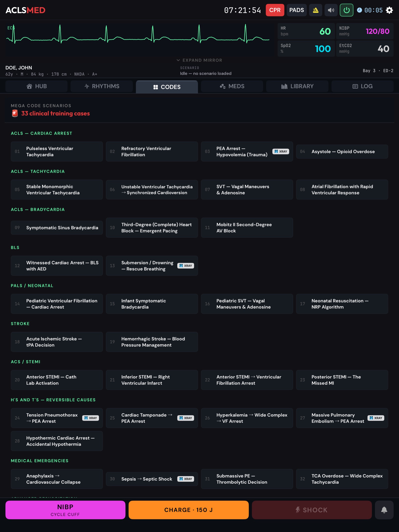
Task: Click the SpO2 100 vital tile
Action: pyautogui.click(x=306, y=49)
